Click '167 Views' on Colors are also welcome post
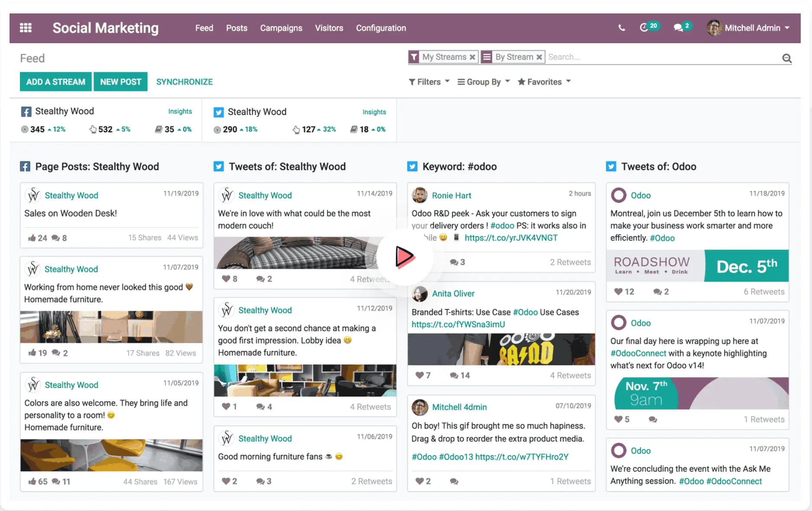Viewport: 812px width, 511px height. point(180,482)
